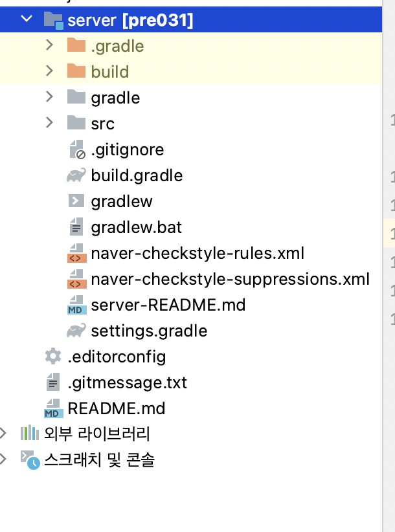This screenshot has width=395, height=532.
Task: Collapse the server [pre031] module
Action: tap(27, 19)
